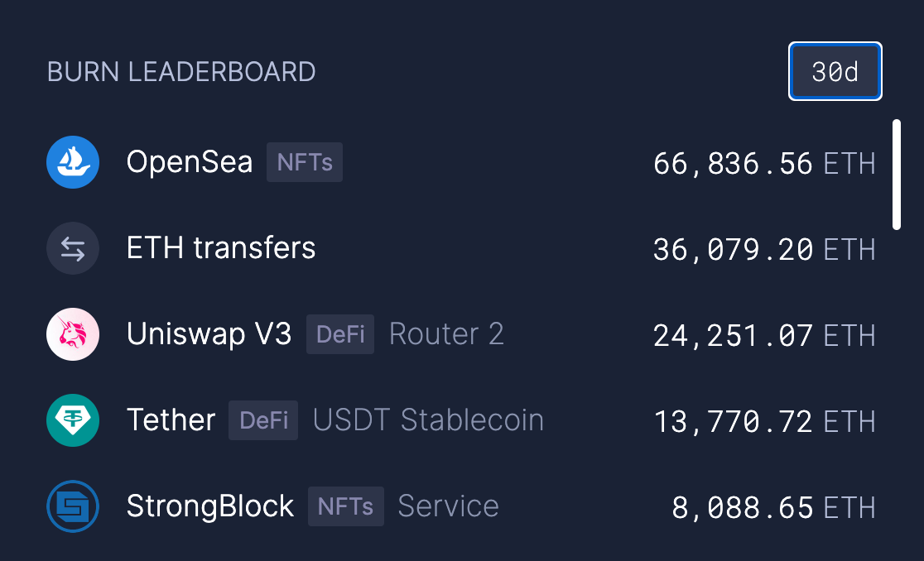Open the Tether entry name
The width and height of the screenshot is (924, 561).
pyautogui.click(x=171, y=420)
